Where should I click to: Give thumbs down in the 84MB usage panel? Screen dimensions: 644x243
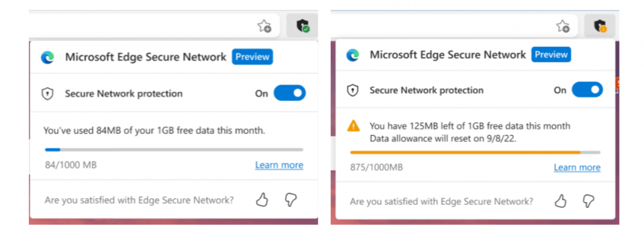point(291,200)
